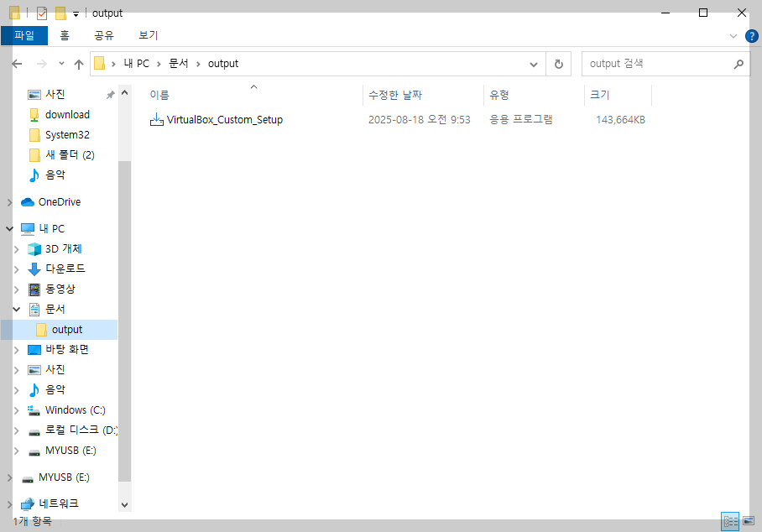Switch to the 보기 ribbon tab
The width and height of the screenshot is (762, 532).
149,35
